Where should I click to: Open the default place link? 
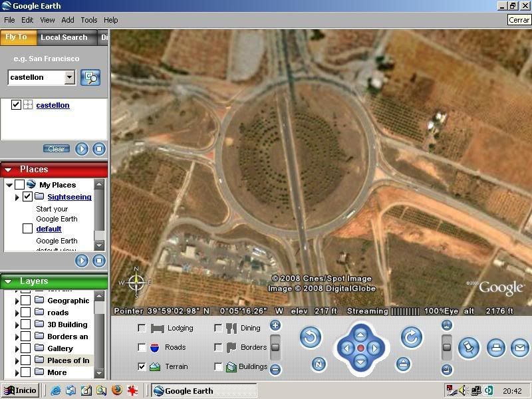click(x=49, y=229)
